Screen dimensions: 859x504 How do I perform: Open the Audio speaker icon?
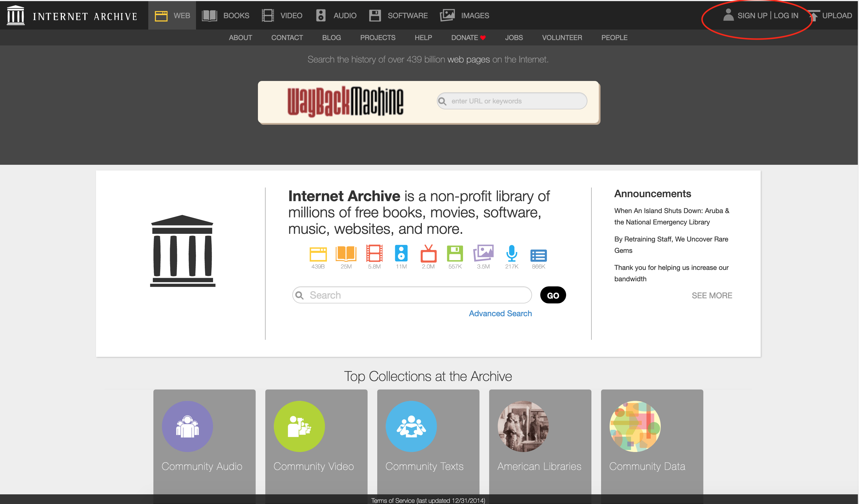click(320, 16)
